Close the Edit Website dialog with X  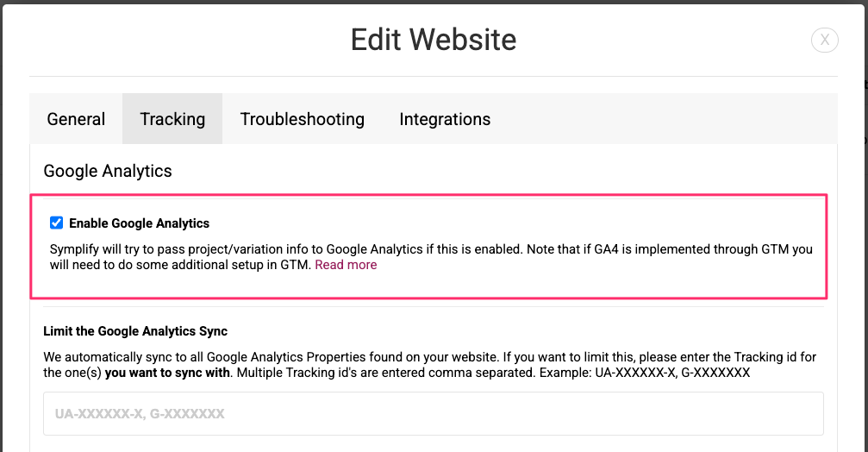(x=824, y=40)
